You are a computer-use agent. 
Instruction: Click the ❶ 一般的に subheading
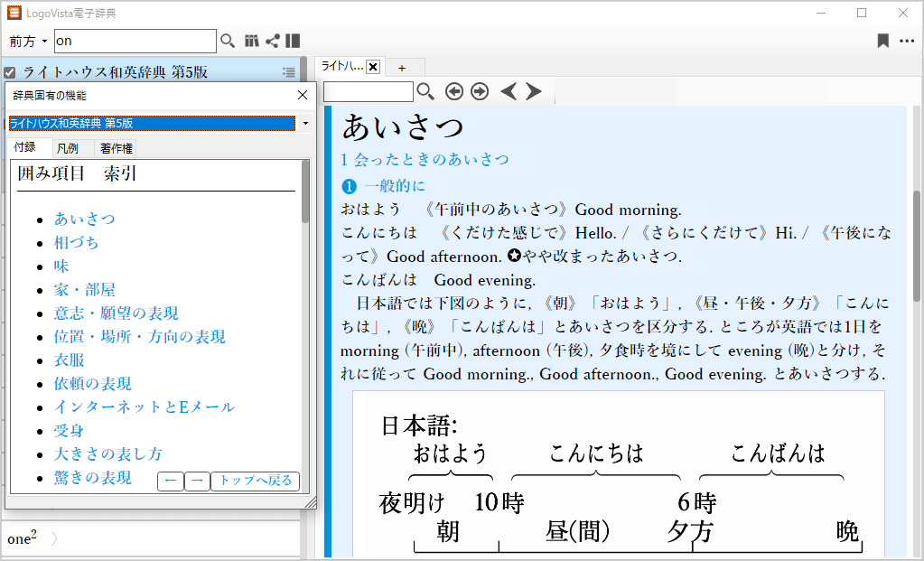[383, 186]
